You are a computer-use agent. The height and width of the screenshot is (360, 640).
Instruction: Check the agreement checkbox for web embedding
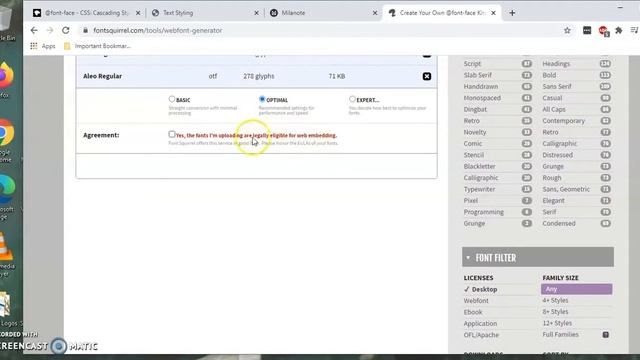coord(172,134)
